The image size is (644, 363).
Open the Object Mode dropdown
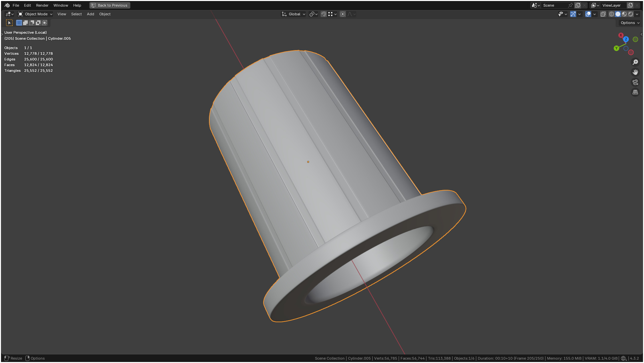tap(35, 14)
